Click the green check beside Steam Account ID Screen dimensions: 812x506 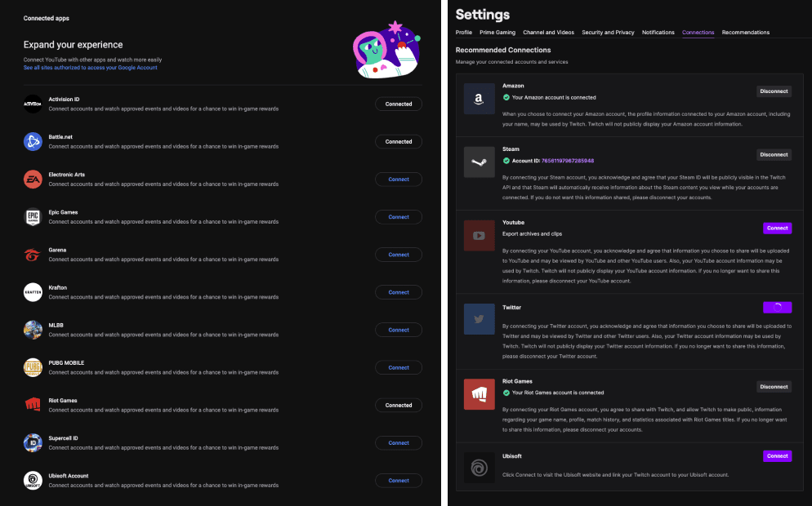pos(506,161)
